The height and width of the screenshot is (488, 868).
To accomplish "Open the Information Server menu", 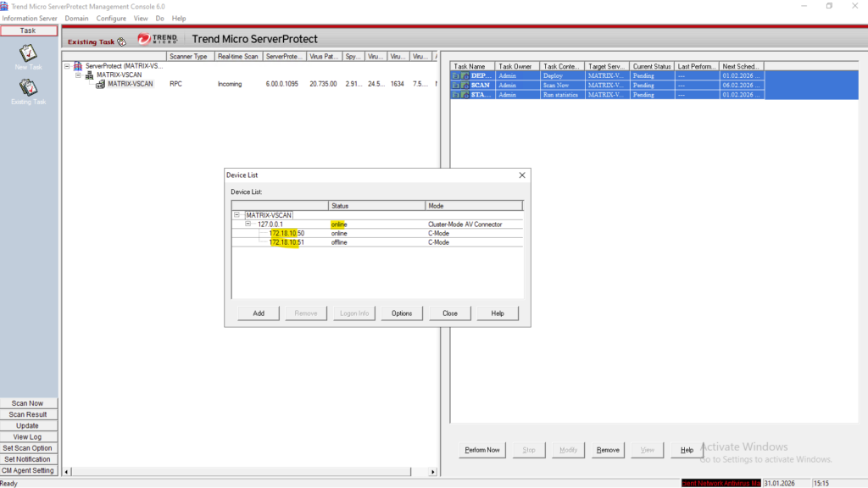I will tap(30, 18).
